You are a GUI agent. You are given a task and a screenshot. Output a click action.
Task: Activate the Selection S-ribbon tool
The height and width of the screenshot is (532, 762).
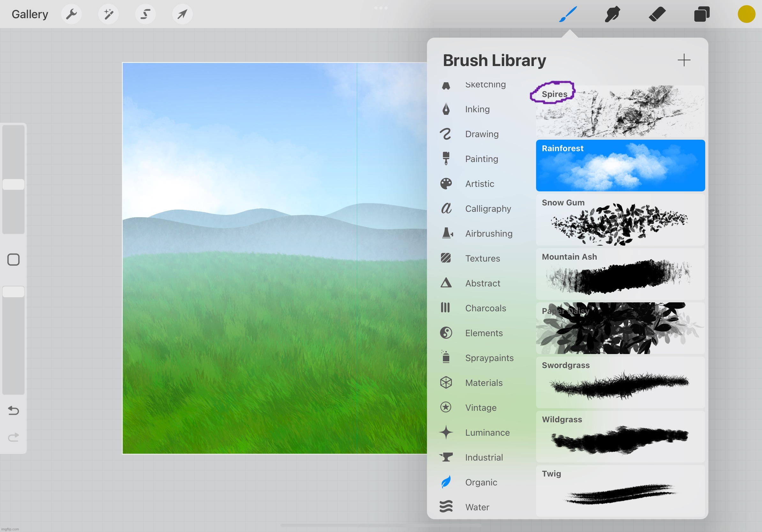point(146,14)
